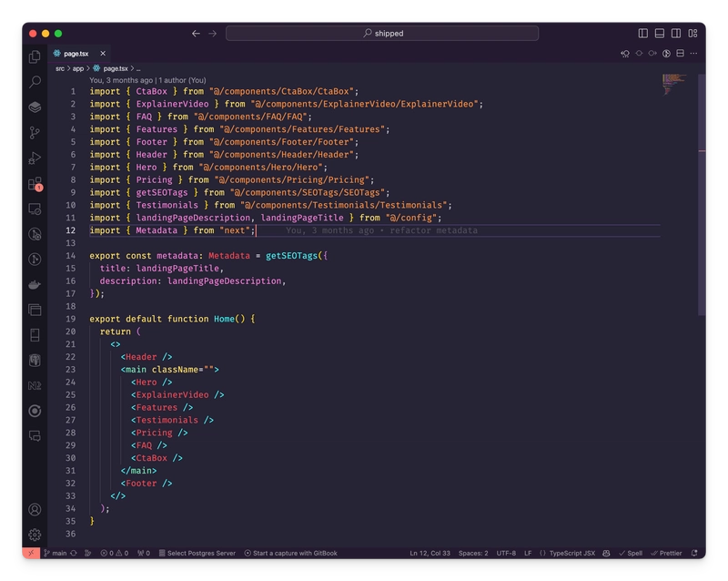Open the notifications bell in status bar
Viewport: 728px width, 581px height.
(694, 553)
